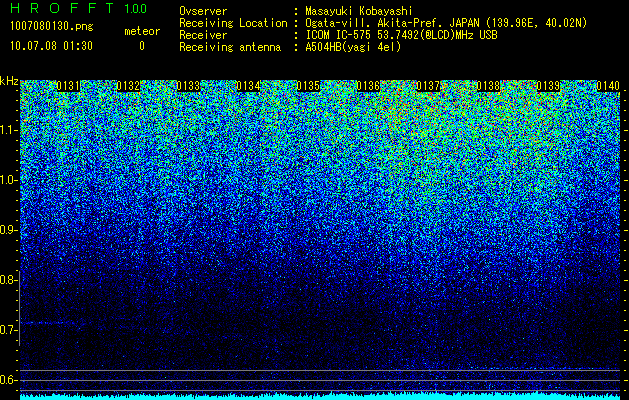Viewport: 629px width, 400px height.
Task: Click the 0135 time marker
Action: pos(308,86)
